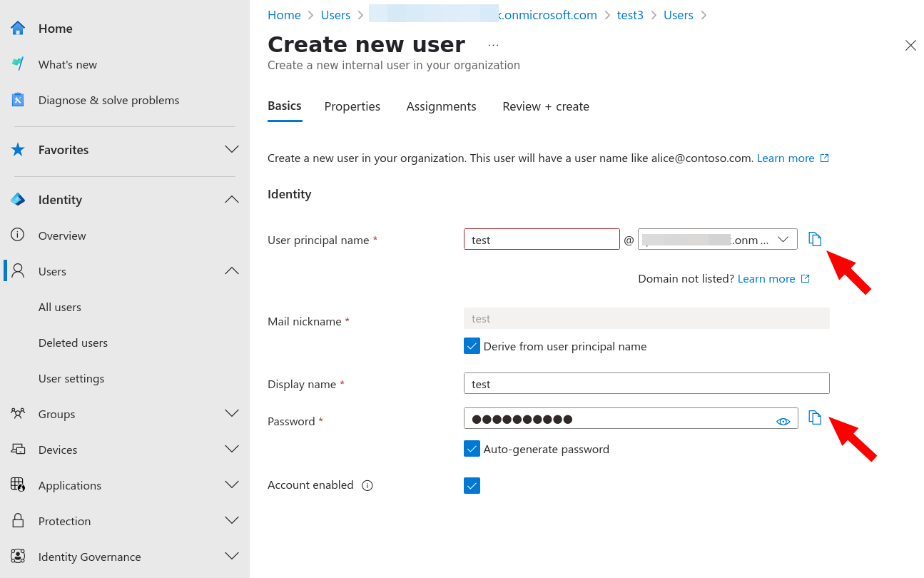Open Overview in the sidebar
This screenshot has width=924, height=578.
62,235
